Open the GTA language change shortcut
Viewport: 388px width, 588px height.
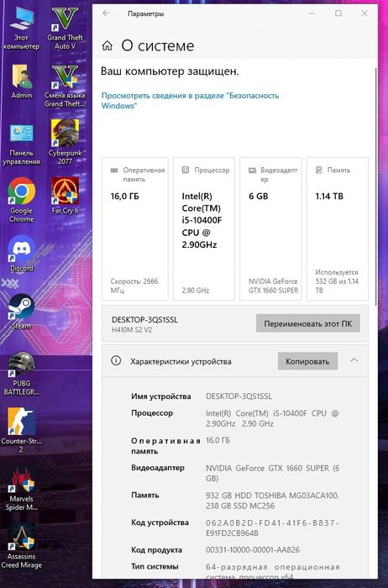coord(65,86)
